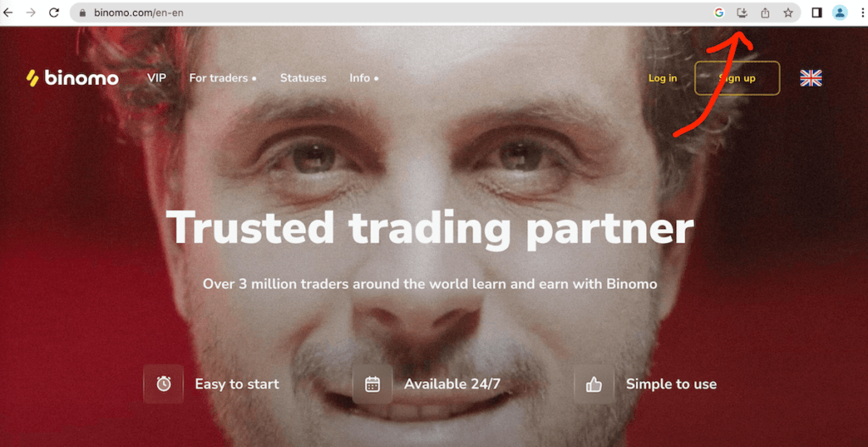Go back using the browser back arrow

pyautogui.click(x=8, y=12)
